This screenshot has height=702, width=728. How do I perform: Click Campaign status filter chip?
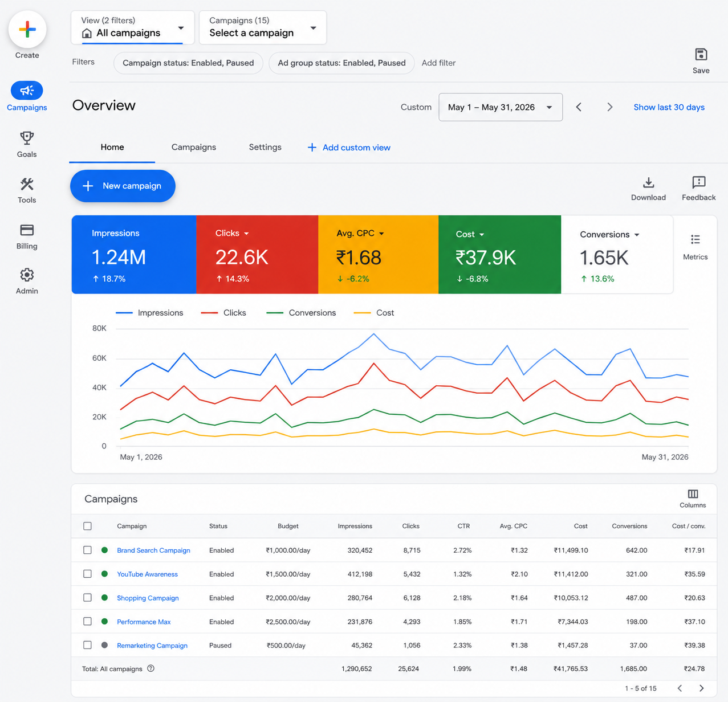188,63
